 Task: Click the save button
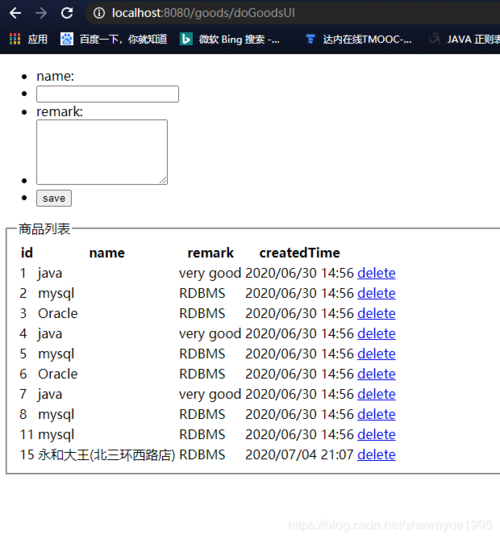[x=54, y=198]
